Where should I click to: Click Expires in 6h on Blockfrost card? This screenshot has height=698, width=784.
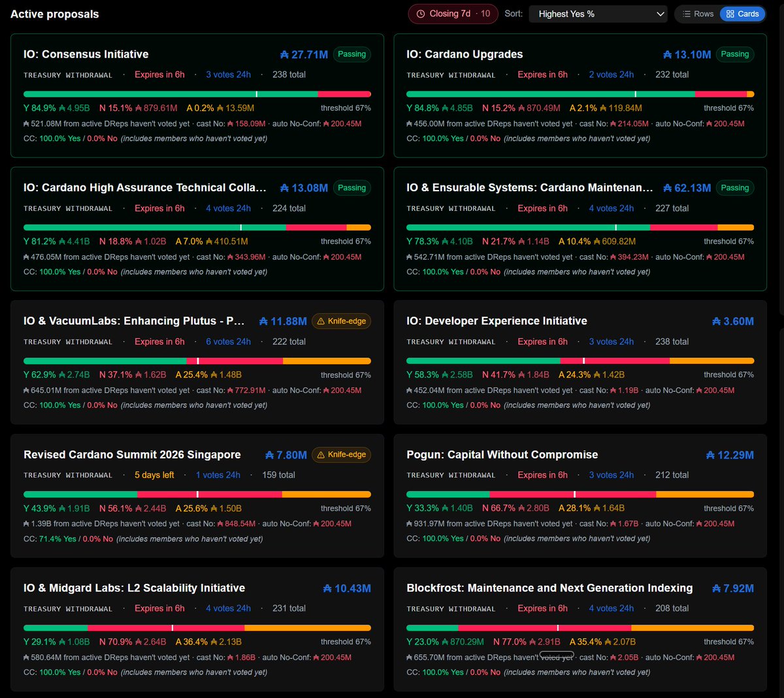click(x=542, y=608)
